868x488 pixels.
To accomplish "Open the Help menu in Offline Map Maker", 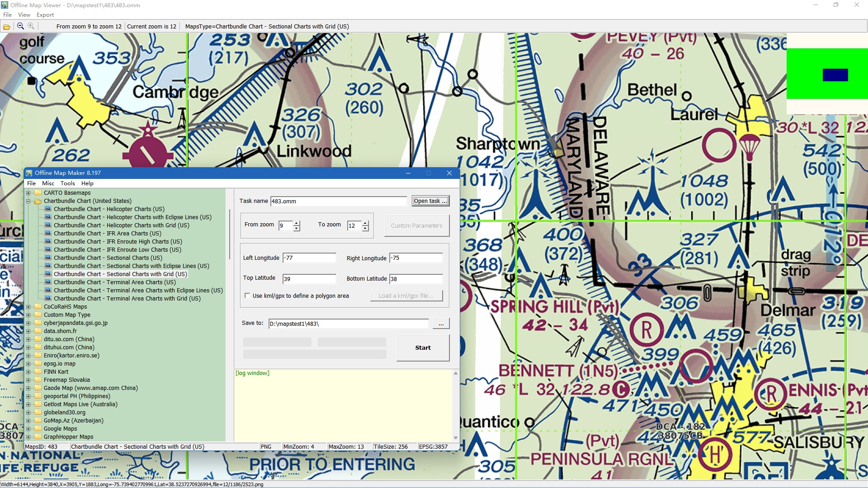I will 87,183.
